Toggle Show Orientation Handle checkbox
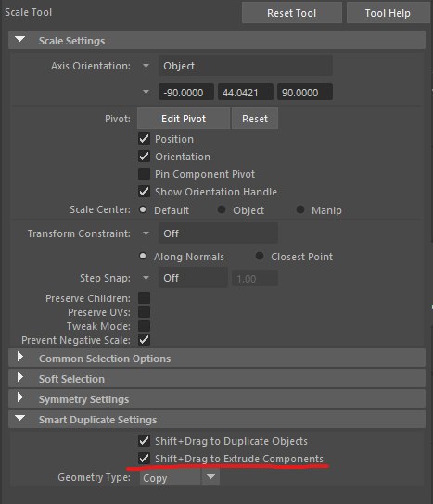The height and width of the screenshot is (504, 433). [x=144, y=192]
